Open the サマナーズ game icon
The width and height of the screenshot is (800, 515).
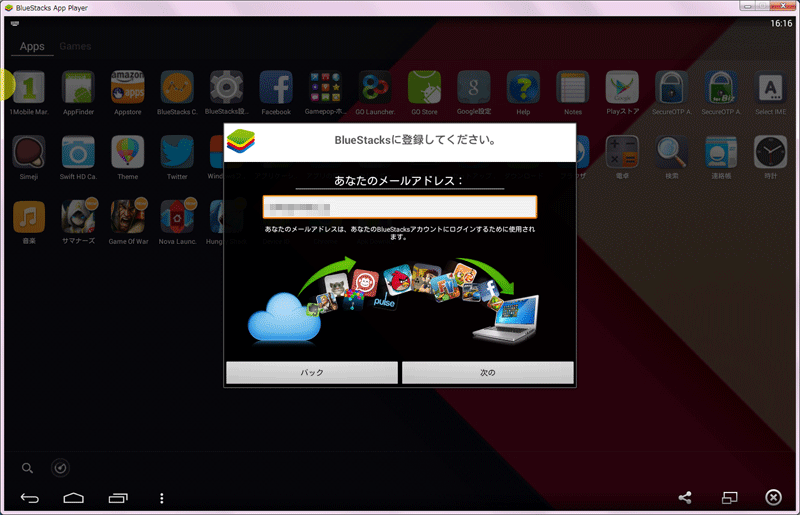[78, 217]
